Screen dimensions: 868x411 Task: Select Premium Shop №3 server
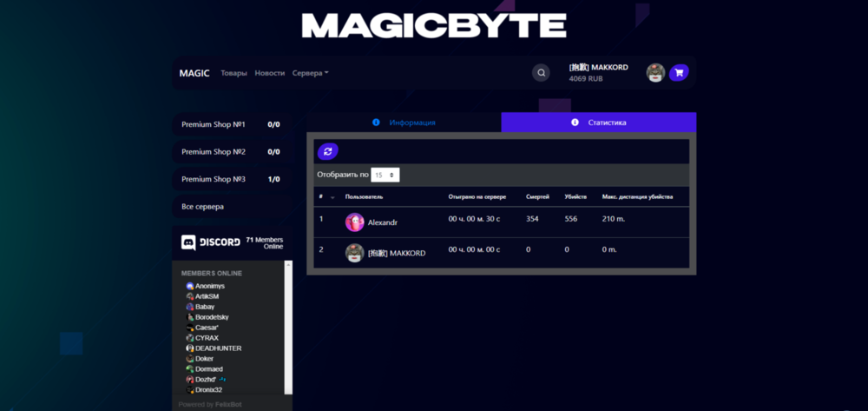(x=232, y=180)
